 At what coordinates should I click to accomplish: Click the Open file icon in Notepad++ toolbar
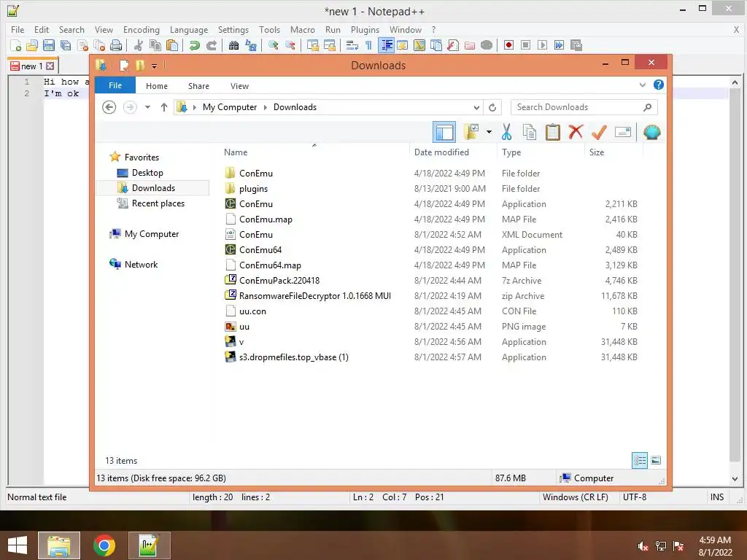pyautogui.click(x=32, y=45)
